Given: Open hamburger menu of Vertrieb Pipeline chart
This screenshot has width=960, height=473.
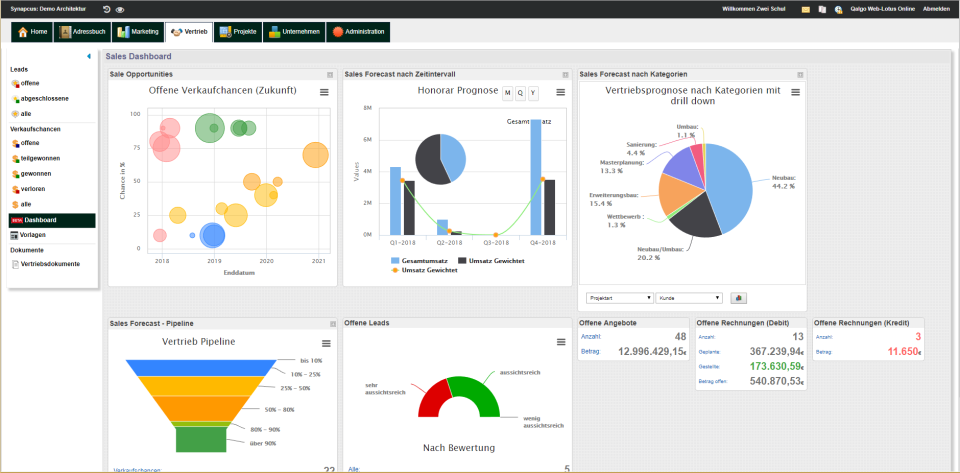Looking at the screenshot, I should point(326,344).
